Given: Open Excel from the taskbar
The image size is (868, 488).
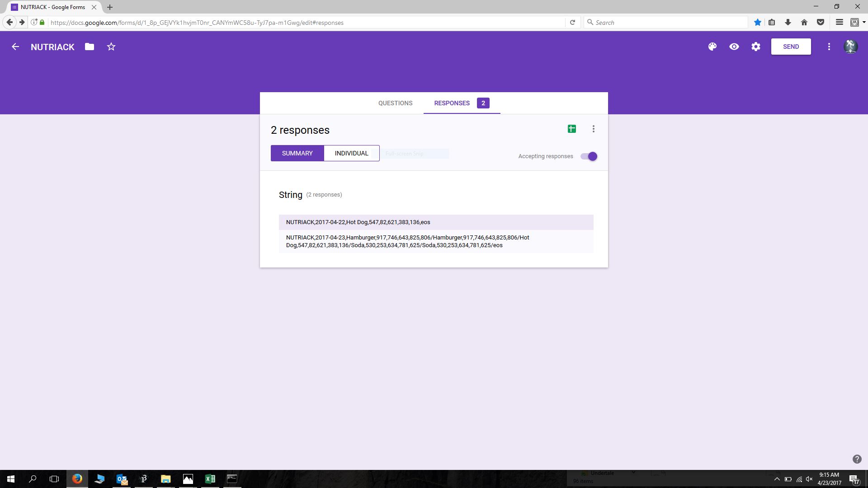Looking at the screenshot, I should pyautogui.click(x=210, y=479).
